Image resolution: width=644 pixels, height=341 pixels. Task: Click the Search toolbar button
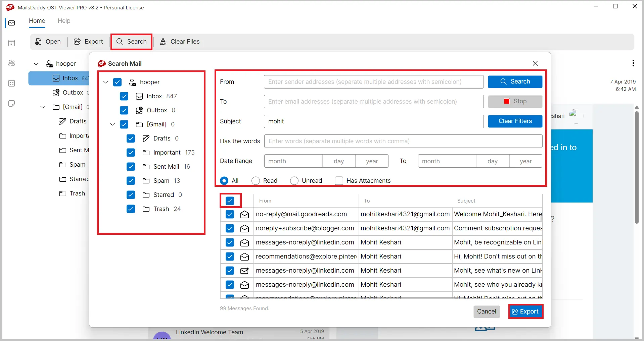(132, 42)
